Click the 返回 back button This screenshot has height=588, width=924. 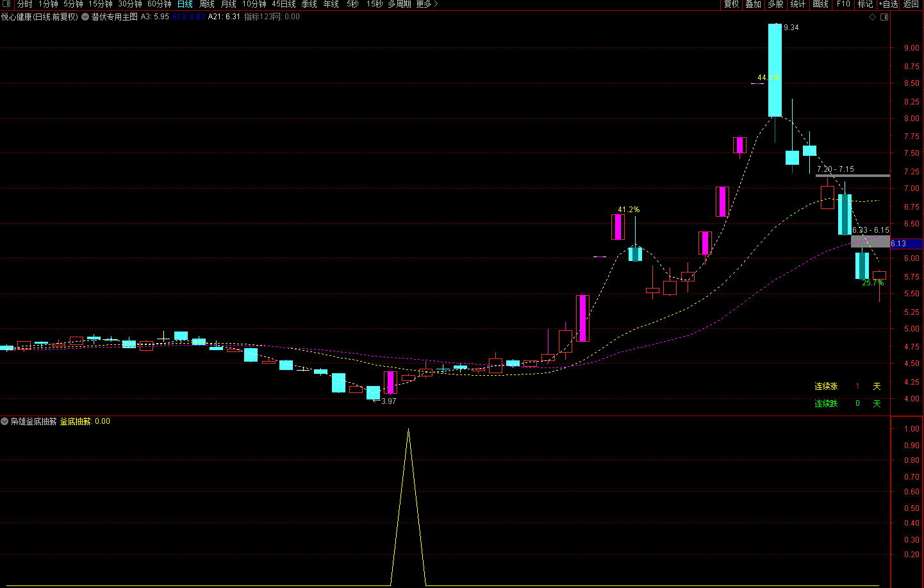[911, 4]
